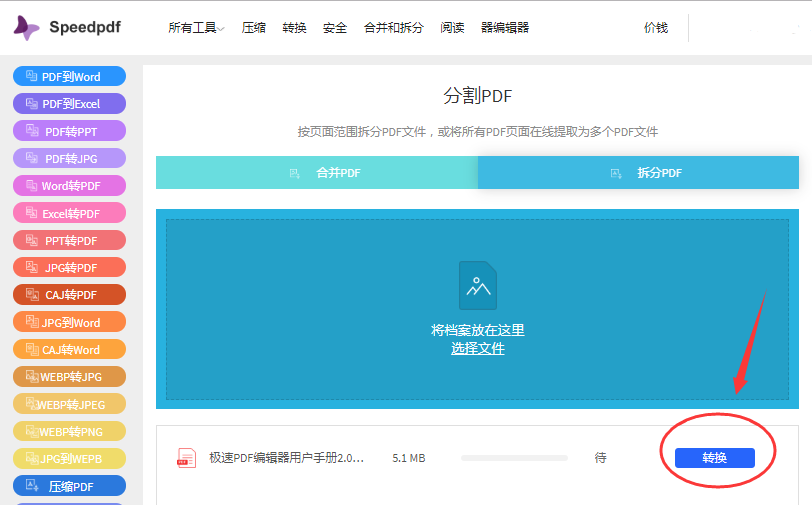Click the JPG到WEPB button icon
This screenshot has width=812, height=505.
click(32, 458)
